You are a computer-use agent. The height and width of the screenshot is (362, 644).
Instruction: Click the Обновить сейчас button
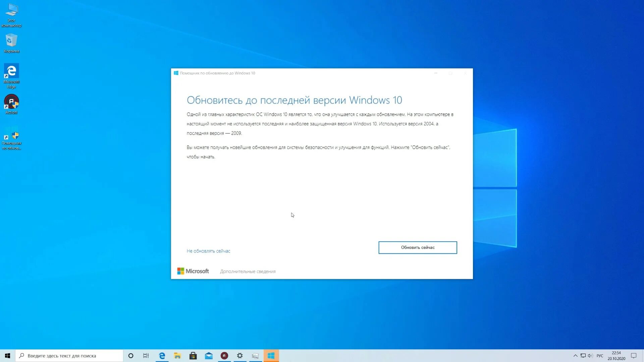[418, 247]
